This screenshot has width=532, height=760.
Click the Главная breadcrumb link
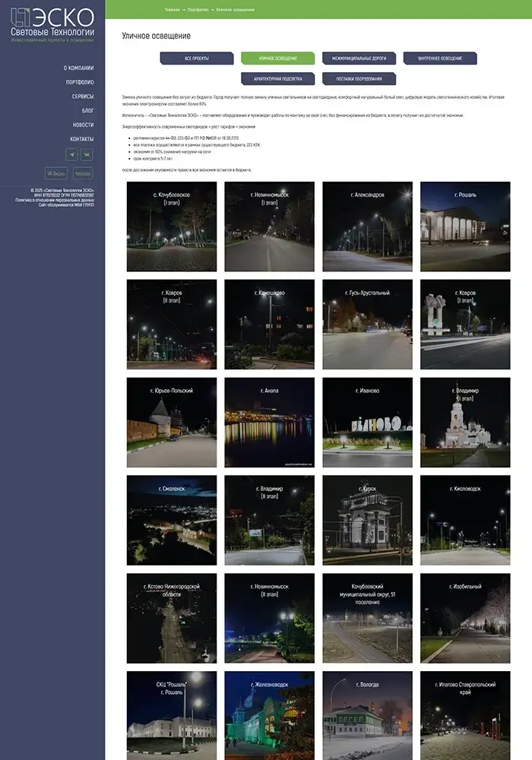coord(172,10)
